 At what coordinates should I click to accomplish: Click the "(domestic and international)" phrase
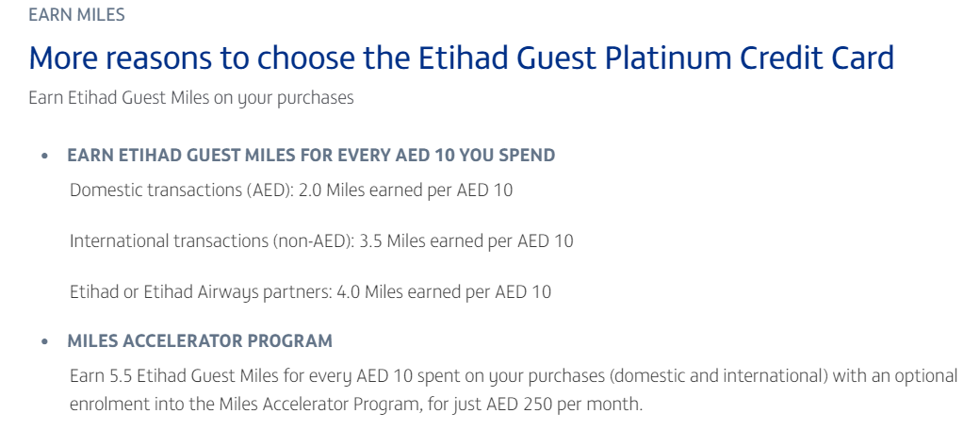(719, 376)
